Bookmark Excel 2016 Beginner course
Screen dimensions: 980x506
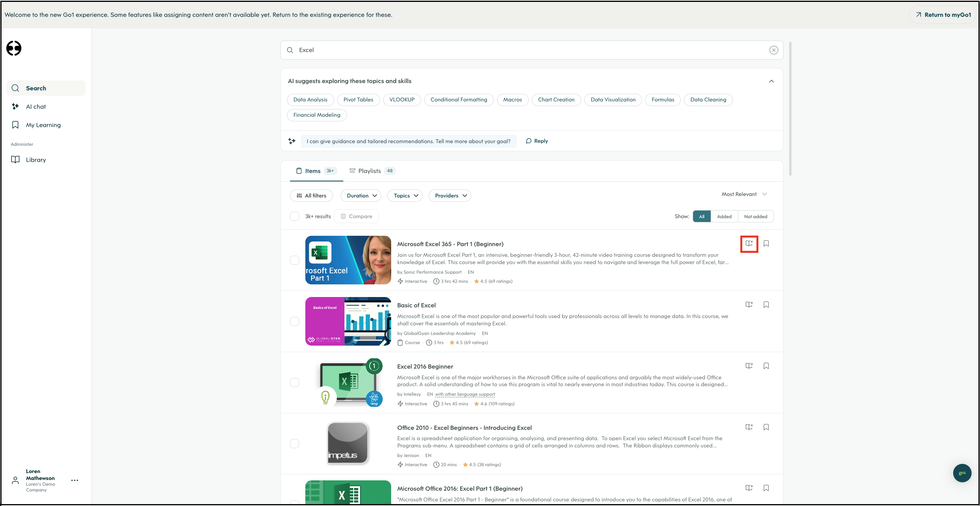point(766,366)
